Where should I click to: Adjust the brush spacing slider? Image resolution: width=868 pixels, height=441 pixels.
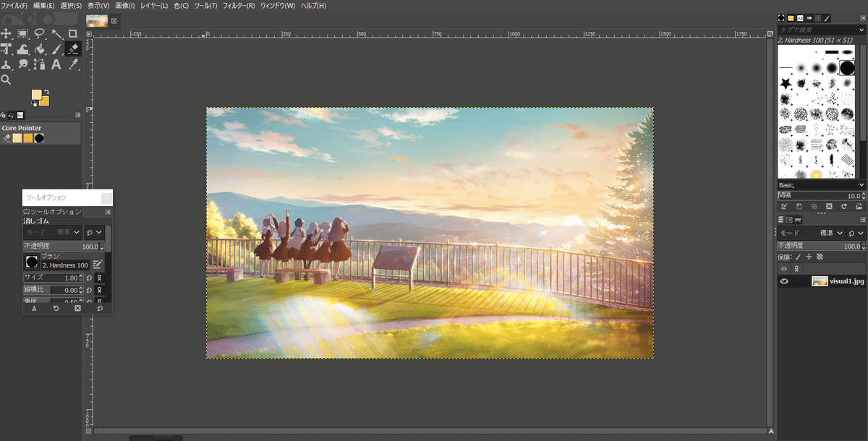pos(821,196)
